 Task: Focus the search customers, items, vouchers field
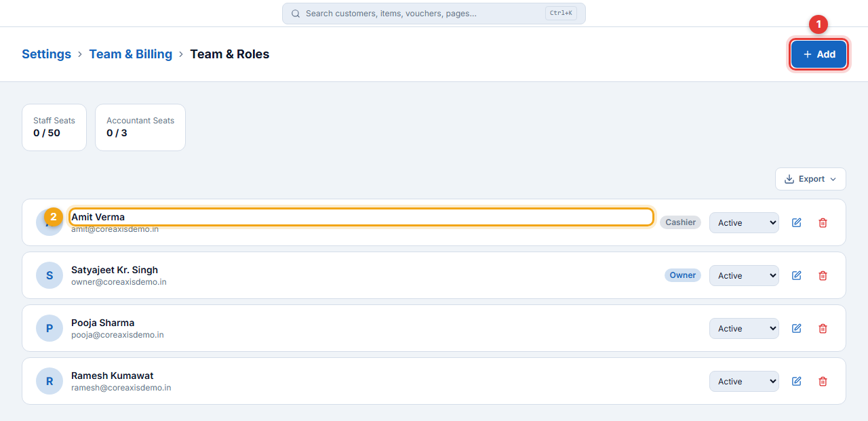[434, 14]
